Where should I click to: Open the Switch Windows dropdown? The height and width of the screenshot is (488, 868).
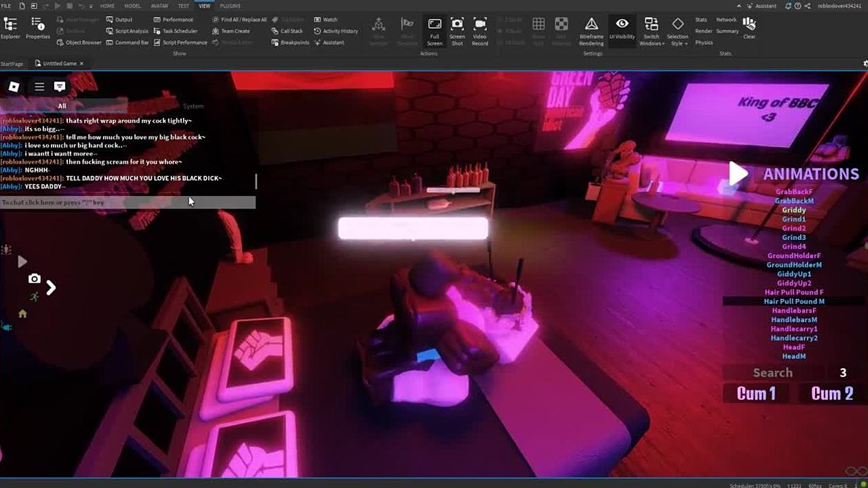651,31
